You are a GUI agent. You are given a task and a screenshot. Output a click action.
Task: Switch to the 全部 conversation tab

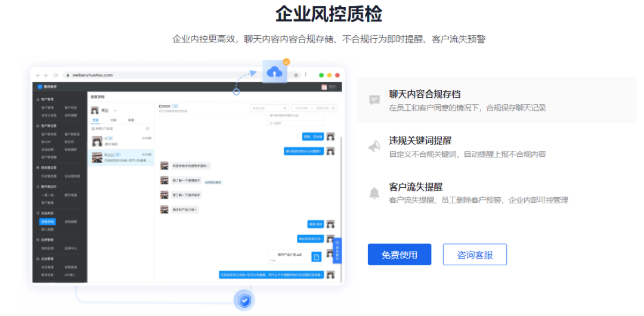(x=95, y=120)
